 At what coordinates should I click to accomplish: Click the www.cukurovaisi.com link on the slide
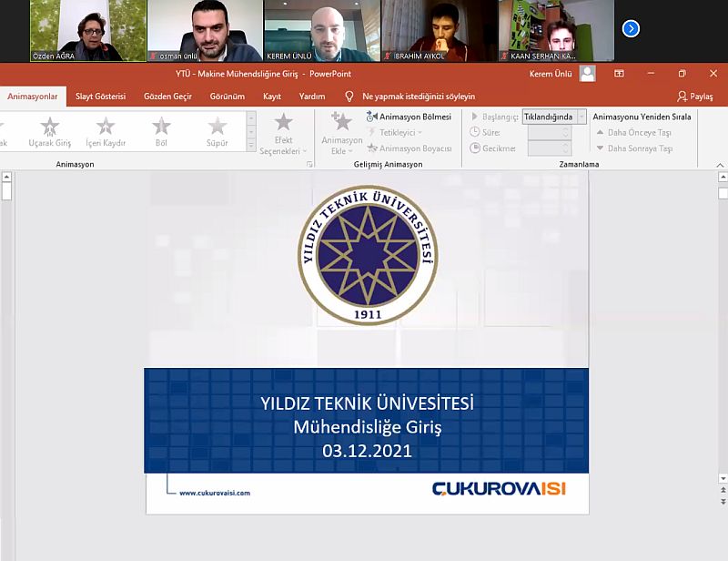215,493
